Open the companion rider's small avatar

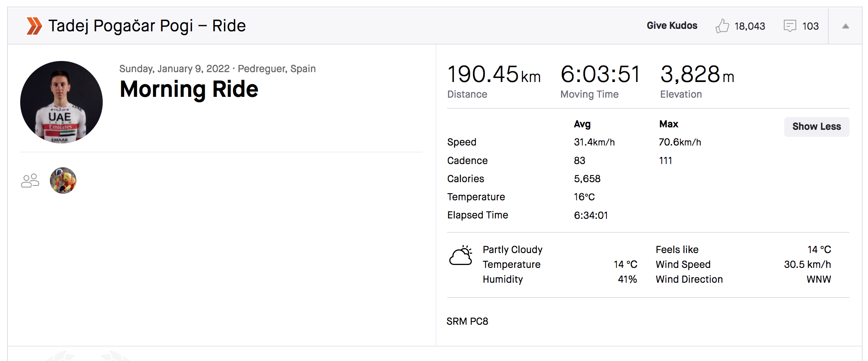(63, 180)
